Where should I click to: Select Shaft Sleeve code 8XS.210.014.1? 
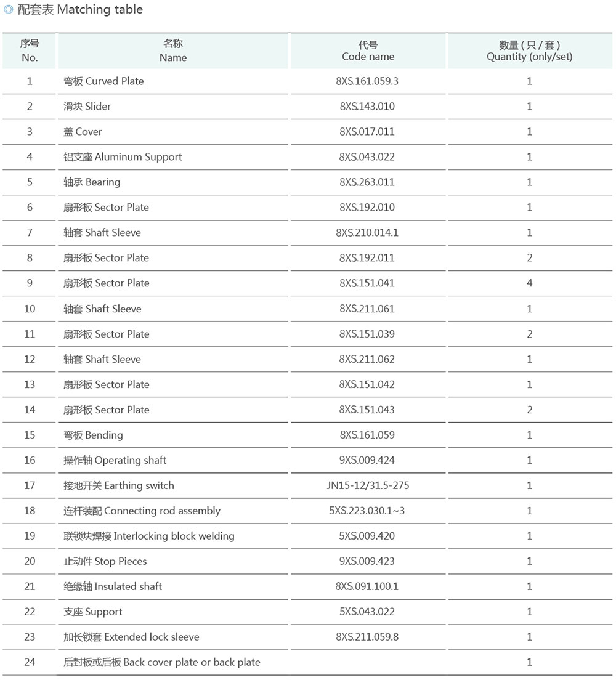click(x=367, y=232)
